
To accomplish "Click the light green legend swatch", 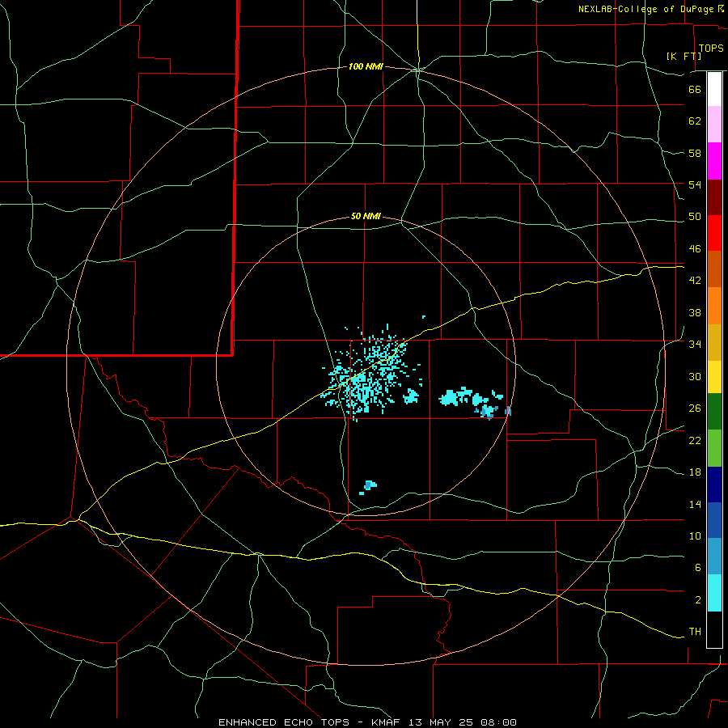I will pyautogui.click(x=714, y=448).
